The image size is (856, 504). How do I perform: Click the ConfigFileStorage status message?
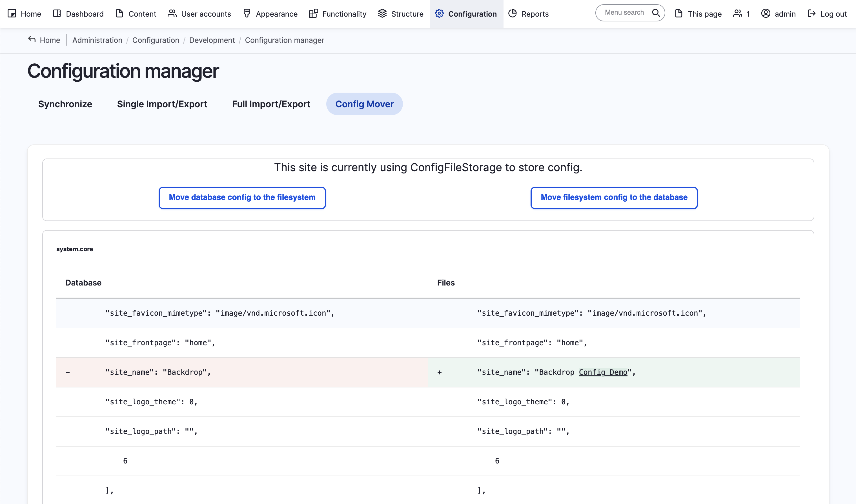click(x=428, y=168)
